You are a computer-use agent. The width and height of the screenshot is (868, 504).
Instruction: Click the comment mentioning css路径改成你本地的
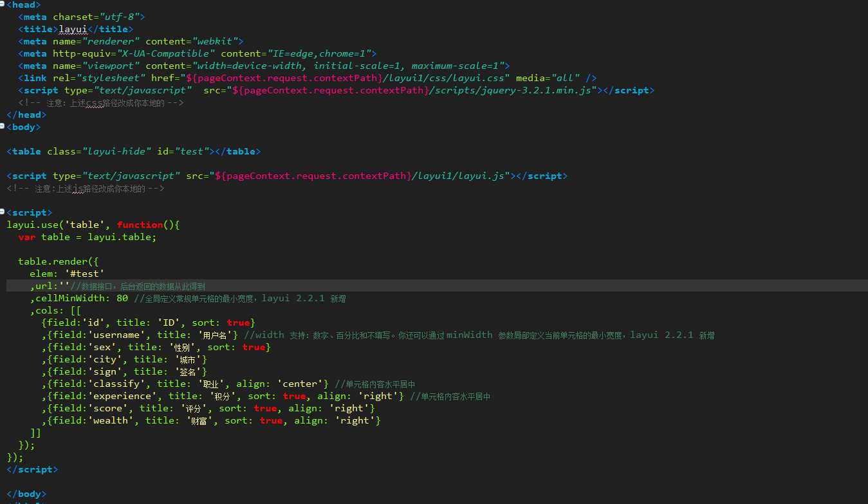[x=101, y=102]
